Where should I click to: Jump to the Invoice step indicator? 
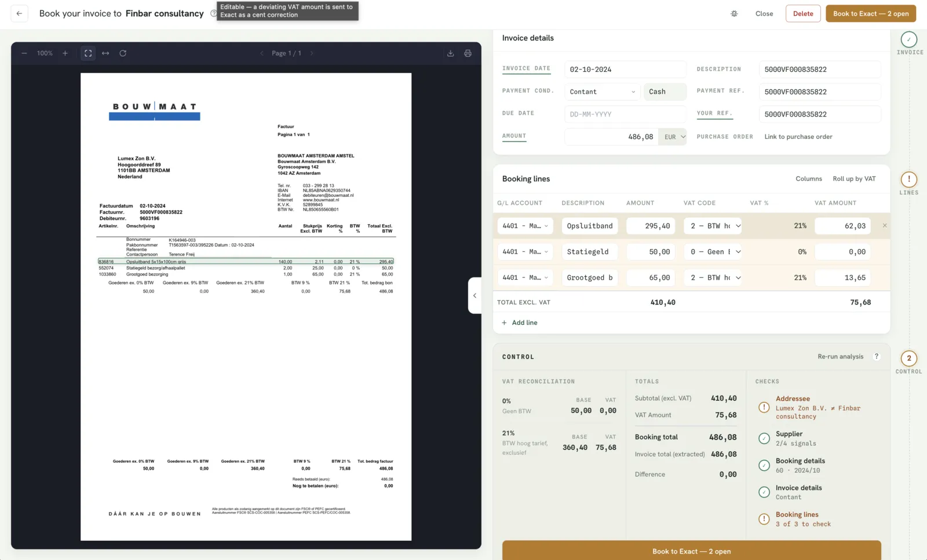click(909, 39)
